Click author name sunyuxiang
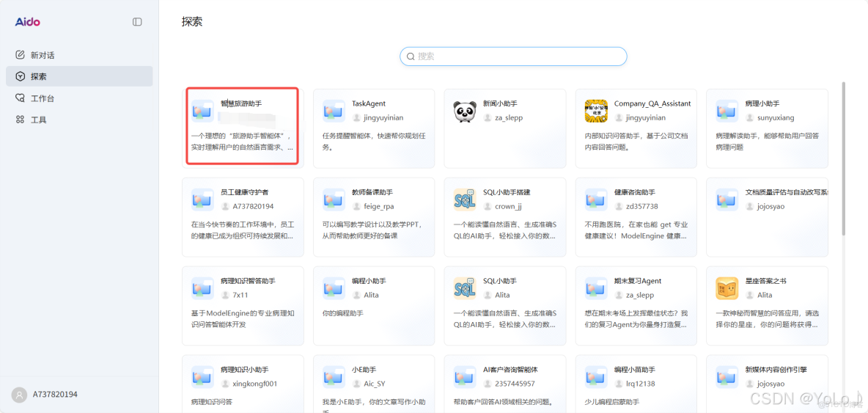This screenshot has height=413, width=868. click(776, 117)
